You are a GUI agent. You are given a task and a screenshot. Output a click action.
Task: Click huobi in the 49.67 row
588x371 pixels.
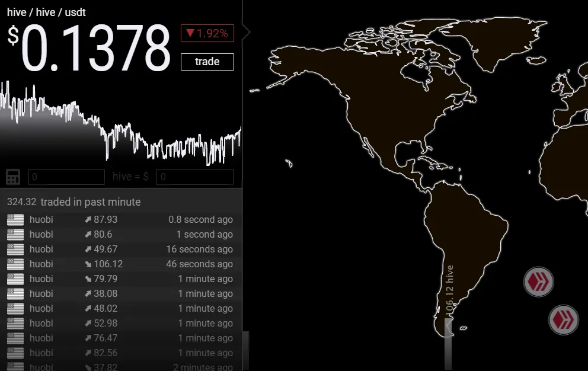[x=41, y=249]
